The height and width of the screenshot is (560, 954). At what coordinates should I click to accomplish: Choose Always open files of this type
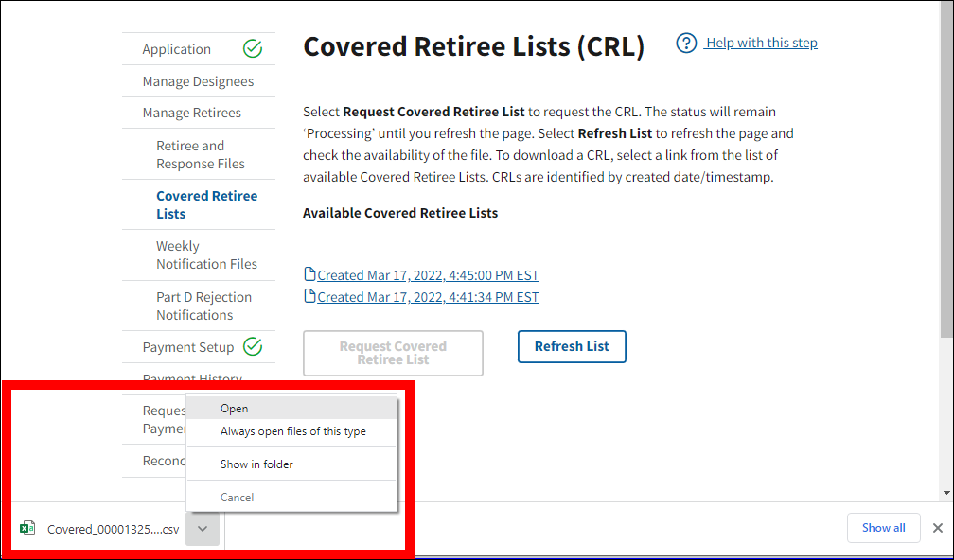[x=293, y=431]
